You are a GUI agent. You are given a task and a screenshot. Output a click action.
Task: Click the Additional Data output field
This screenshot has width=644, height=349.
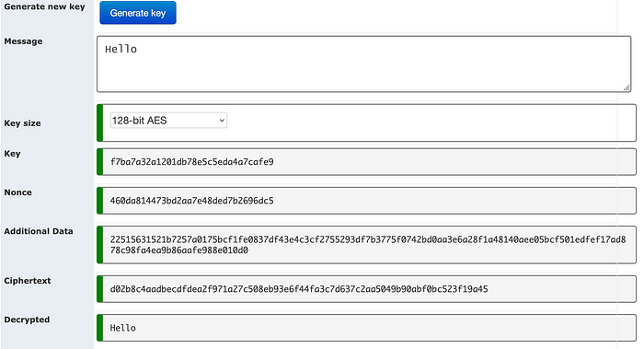(x=369, y=245)
